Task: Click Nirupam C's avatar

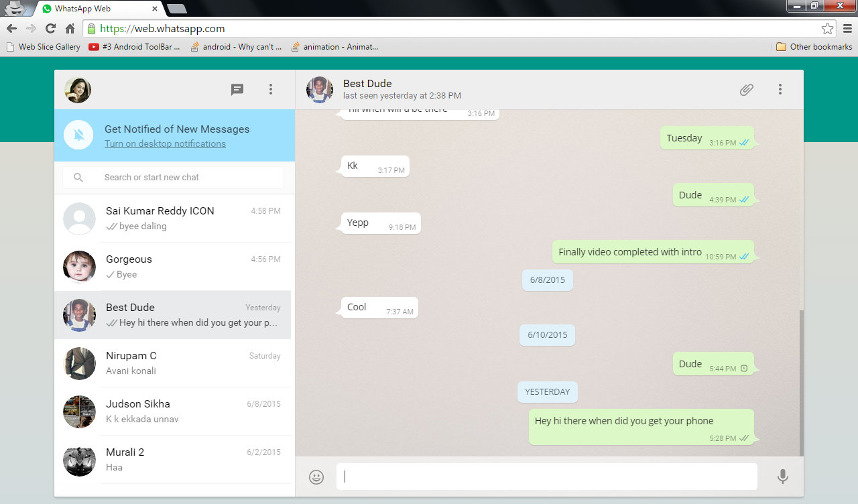Action: pos(79,363)
